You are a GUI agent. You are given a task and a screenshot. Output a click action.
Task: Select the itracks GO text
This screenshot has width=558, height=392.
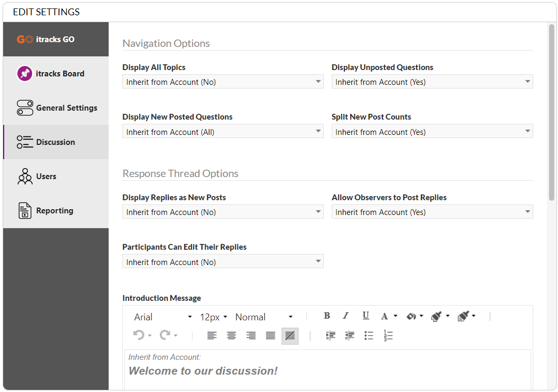click(x=55, y=39)
